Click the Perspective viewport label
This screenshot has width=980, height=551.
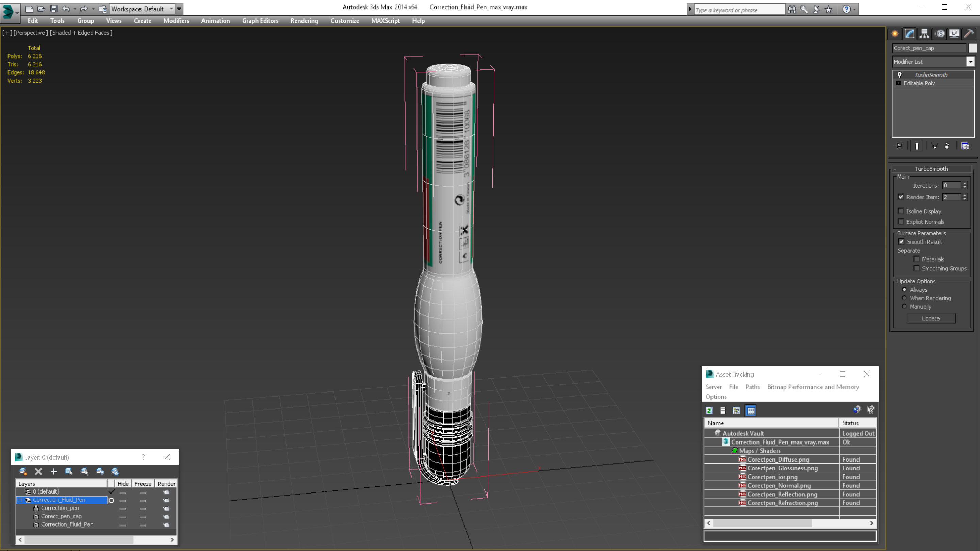(31, 33)
